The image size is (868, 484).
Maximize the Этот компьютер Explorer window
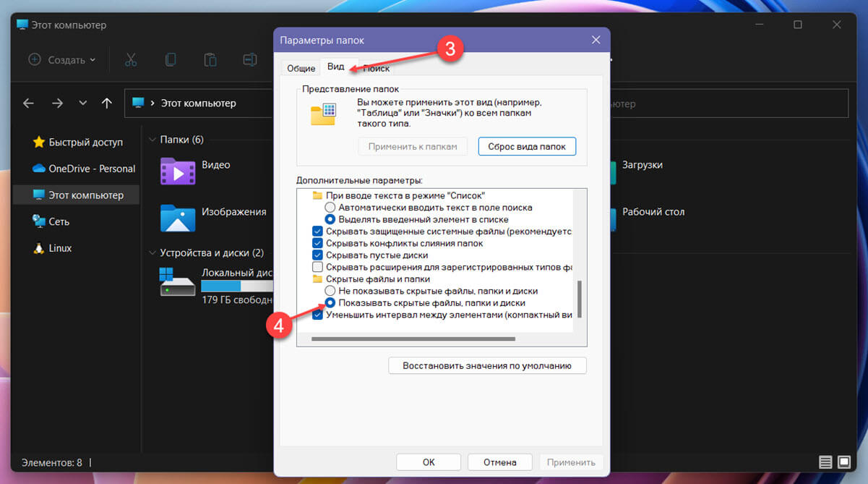point(798,25)
